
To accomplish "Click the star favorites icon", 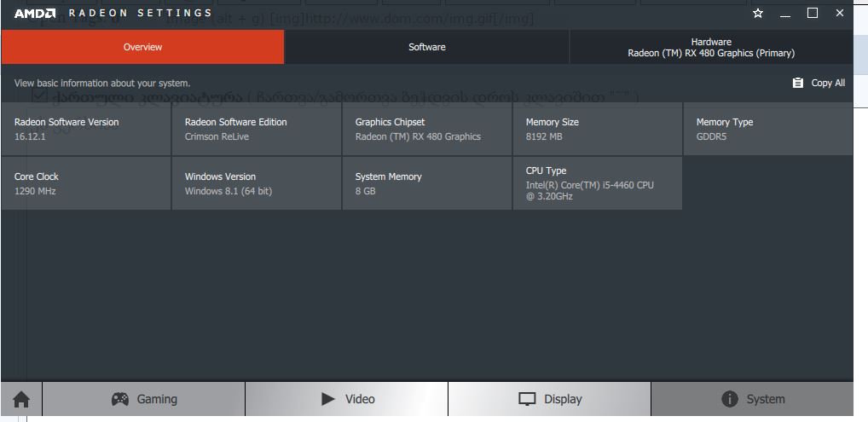I will pyautogui.click(x=758, y=14).
